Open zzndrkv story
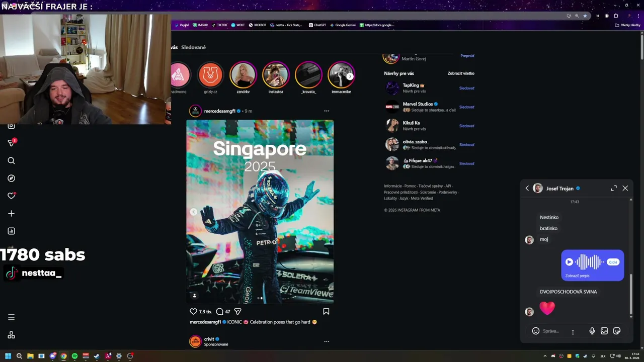This screenshot has width=644, height=362. tap(243, 75)
